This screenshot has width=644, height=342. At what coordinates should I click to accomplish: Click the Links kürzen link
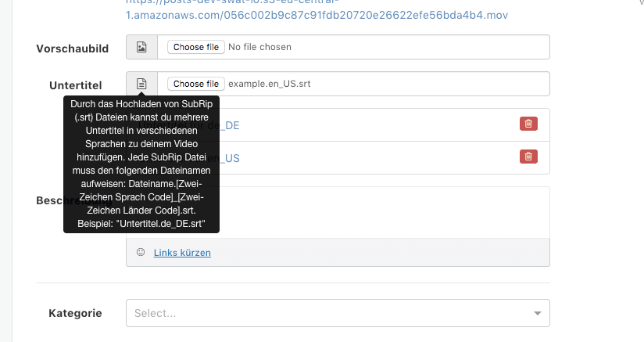[182, 252]
